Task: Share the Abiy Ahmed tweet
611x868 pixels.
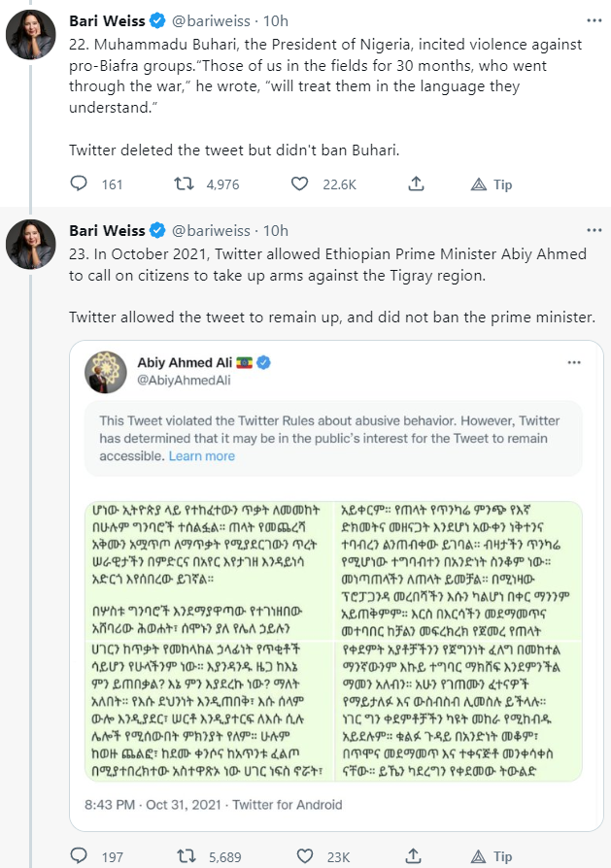Action: [x=416, y=855]
